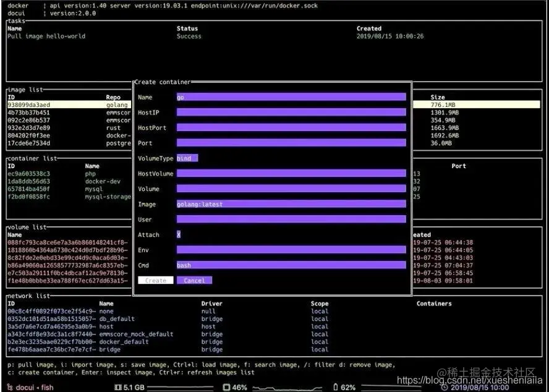Viewport: 549px width, 392px height.
Task: Click the Scope column header in network list
Action: 320,304
